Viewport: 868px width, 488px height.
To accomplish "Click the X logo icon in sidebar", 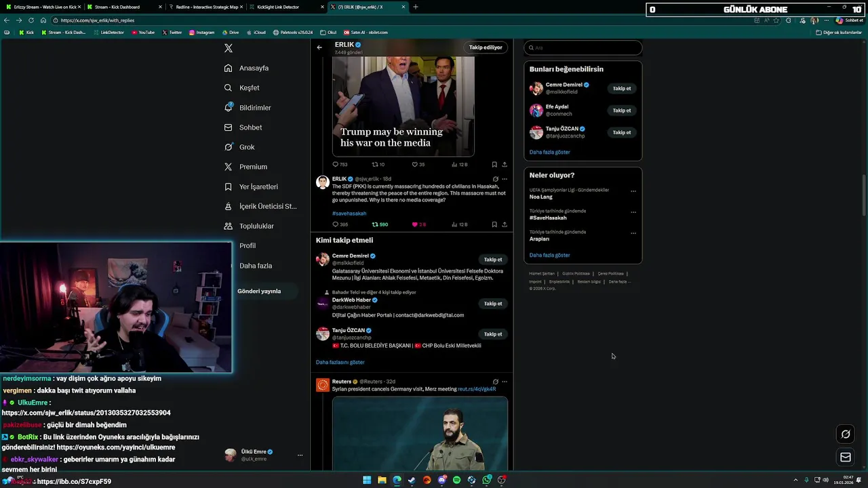I will pyautogui.click(x=229, y=48).
